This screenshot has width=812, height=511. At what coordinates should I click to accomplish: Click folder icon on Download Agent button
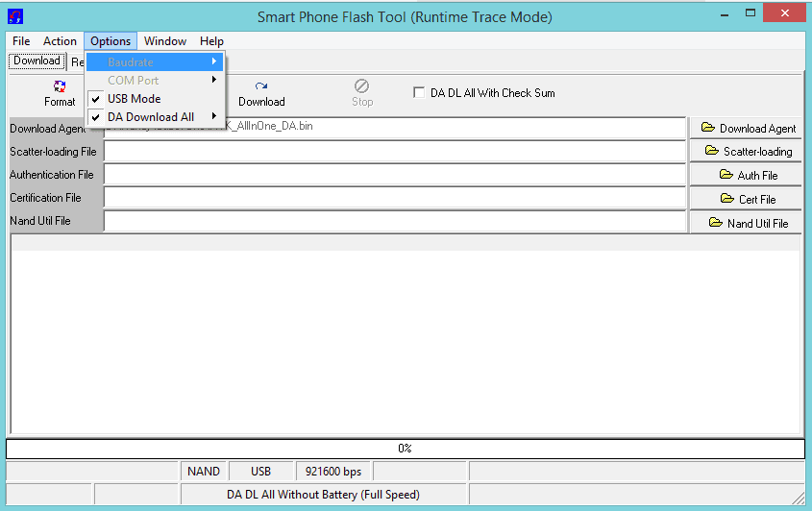click(708, 128)
